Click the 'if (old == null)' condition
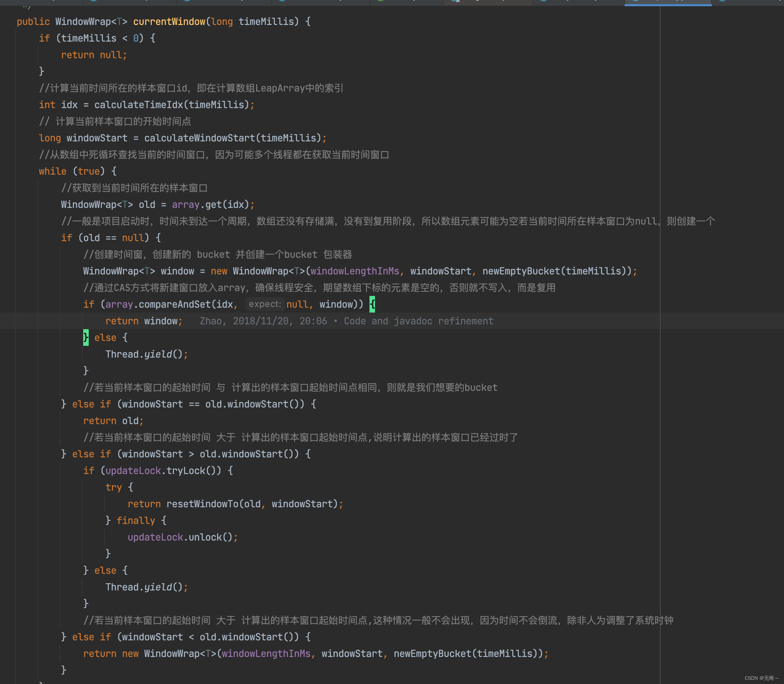Image resolution: width=784 pixels, height=684 pixels. pyautogui.click(x=111, y=238)
